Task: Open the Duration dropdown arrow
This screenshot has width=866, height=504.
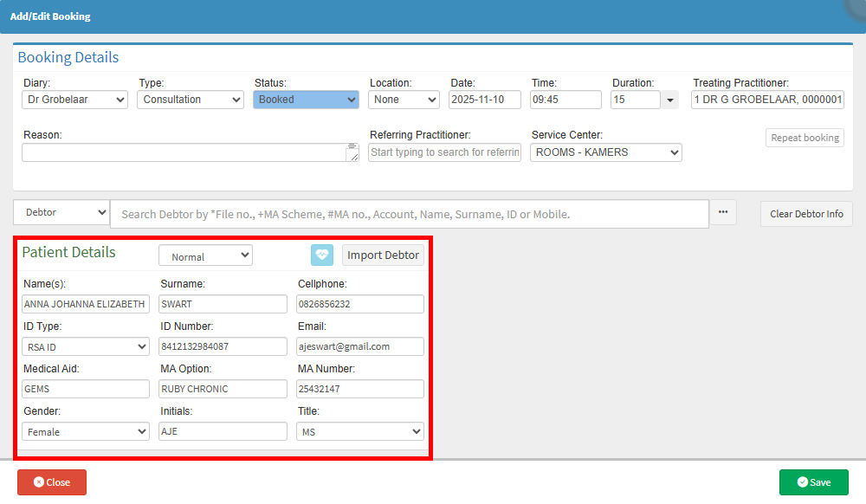Action: pyautogui.click(x=670, y=100)
